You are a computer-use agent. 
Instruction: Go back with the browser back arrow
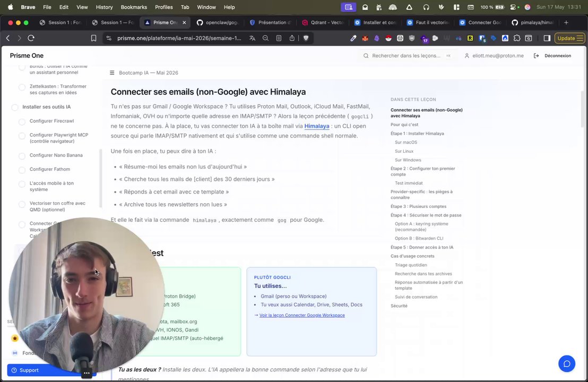pos(8,38)
